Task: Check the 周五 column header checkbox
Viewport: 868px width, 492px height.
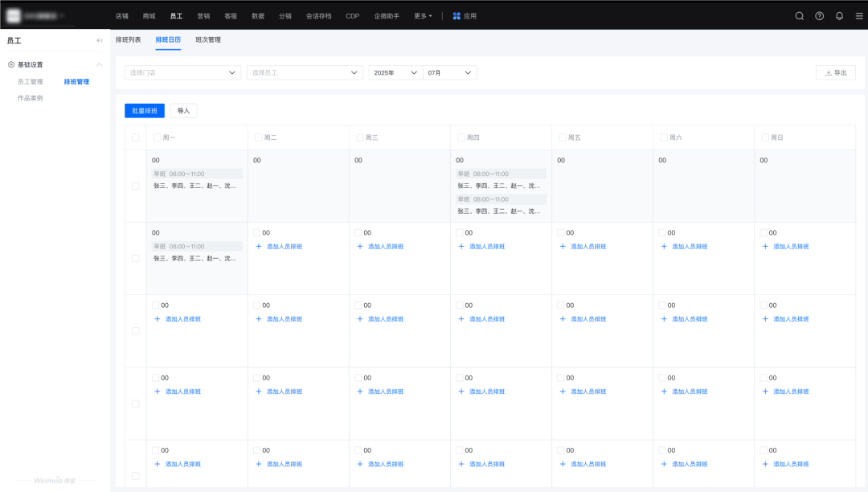Action: click(563, 137)
